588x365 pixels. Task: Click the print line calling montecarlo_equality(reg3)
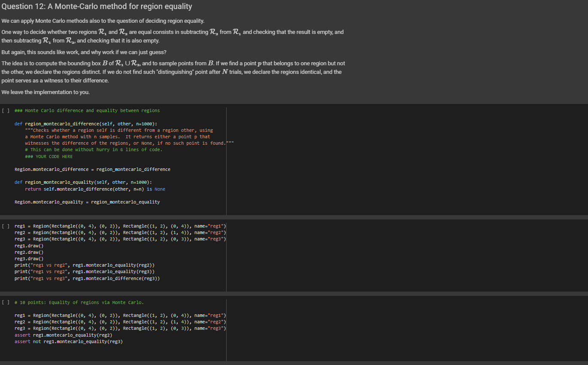(85, 272)
